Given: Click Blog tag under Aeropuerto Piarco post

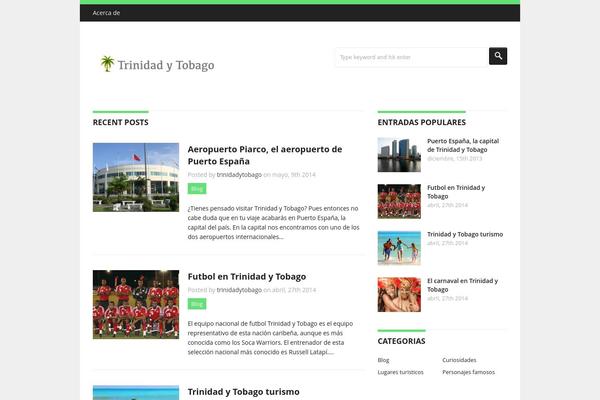Looking at the screenshot, I should pos(197,188).
